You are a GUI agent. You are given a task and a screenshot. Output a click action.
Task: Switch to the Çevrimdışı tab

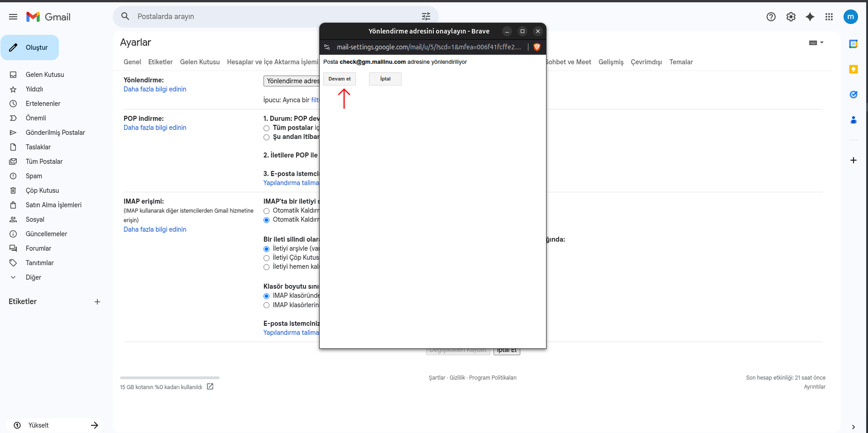(646, 62)
